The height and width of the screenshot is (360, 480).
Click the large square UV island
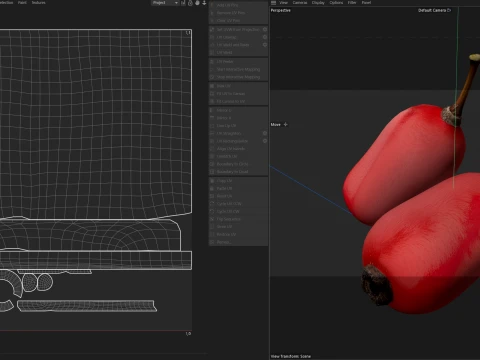tap(96, 123)
